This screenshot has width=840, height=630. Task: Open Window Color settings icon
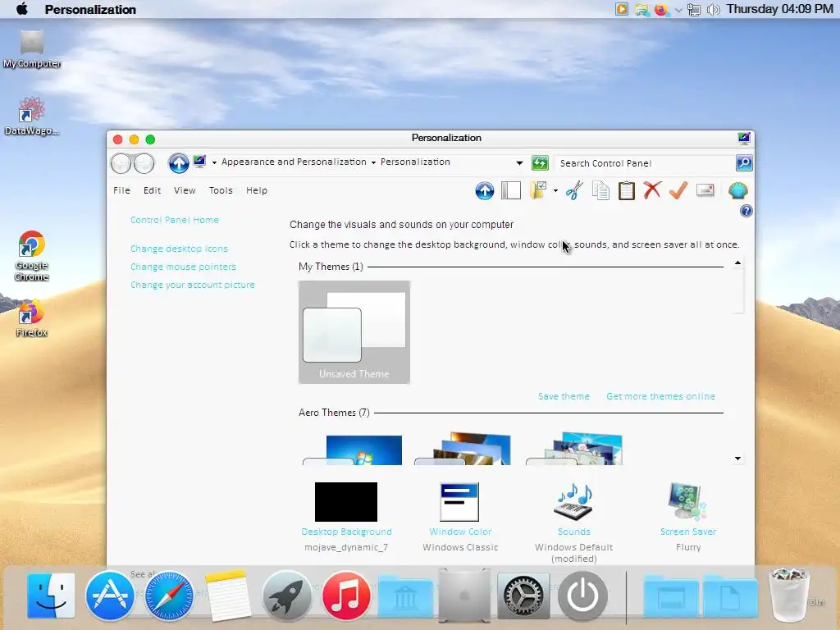point(459,502)
